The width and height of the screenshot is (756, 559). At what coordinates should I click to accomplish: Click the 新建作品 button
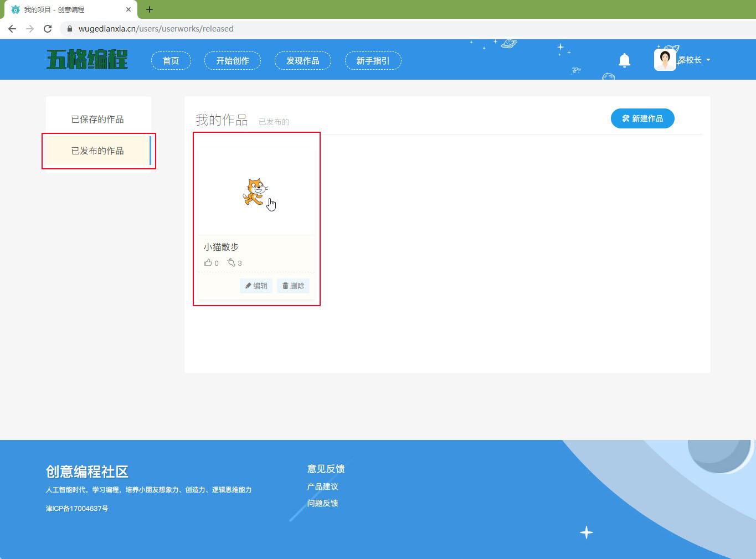point(642,118)
